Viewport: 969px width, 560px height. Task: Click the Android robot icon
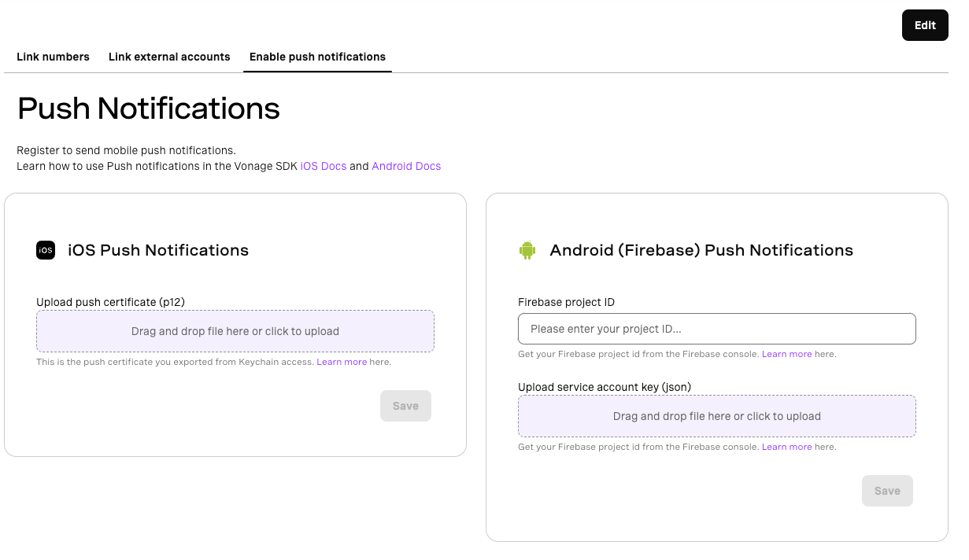pyautogui.click(x=527, y=250)
